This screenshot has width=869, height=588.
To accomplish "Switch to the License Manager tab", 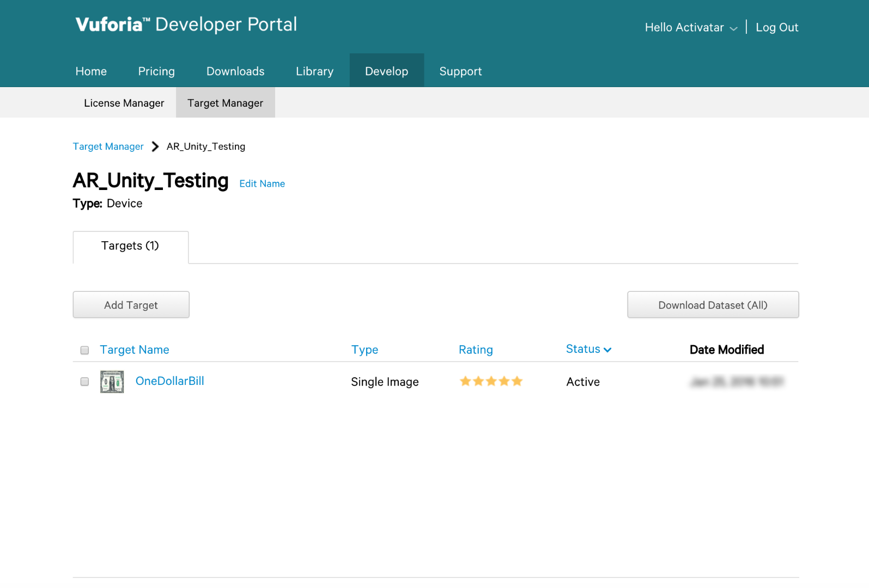I will point(124,103).
